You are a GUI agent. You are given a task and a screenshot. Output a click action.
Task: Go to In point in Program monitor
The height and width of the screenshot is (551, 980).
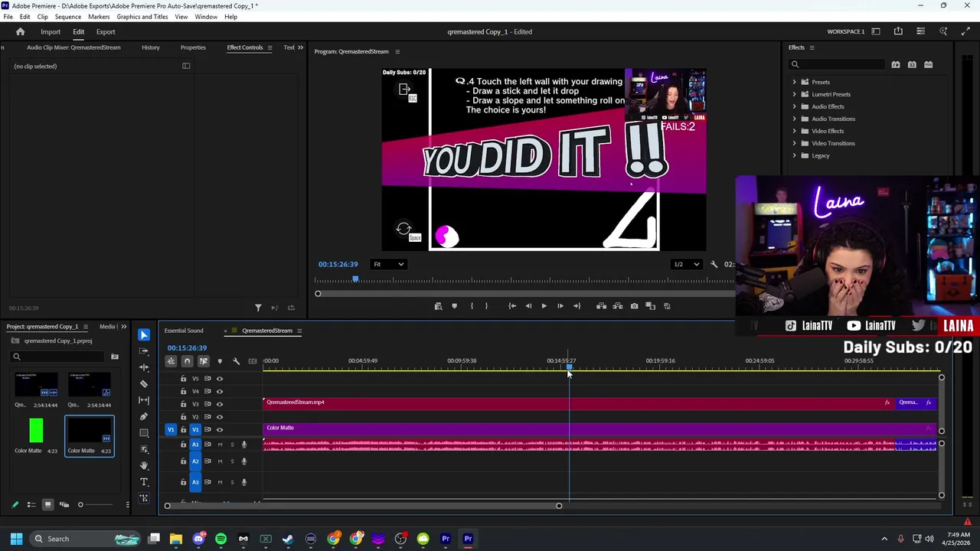(x=512, y=306)
